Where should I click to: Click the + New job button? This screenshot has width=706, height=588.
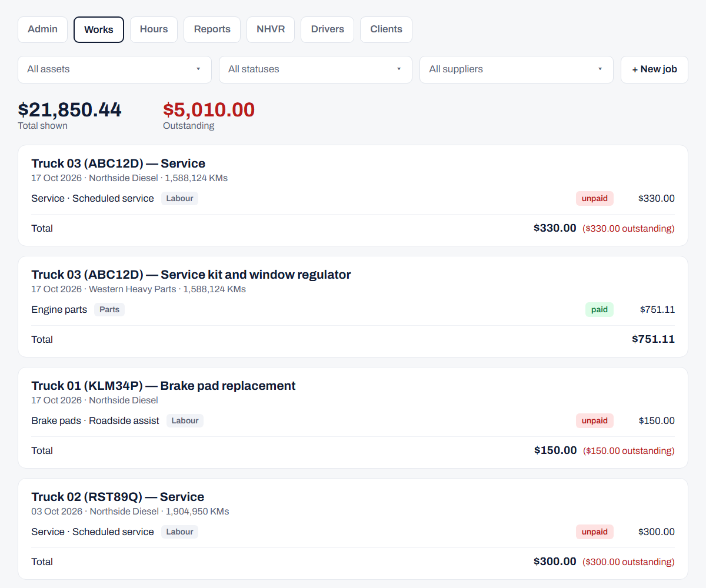click(654, 69)
